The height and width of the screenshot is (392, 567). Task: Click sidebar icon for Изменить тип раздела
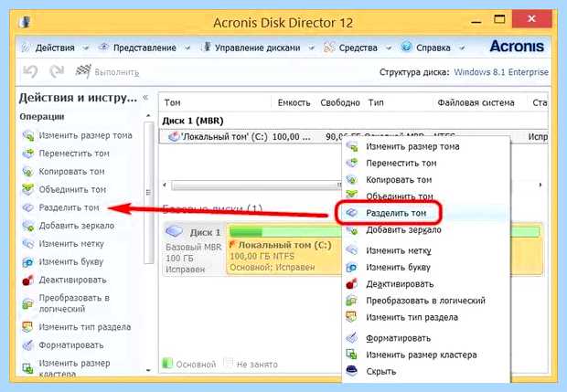[27, 327]
